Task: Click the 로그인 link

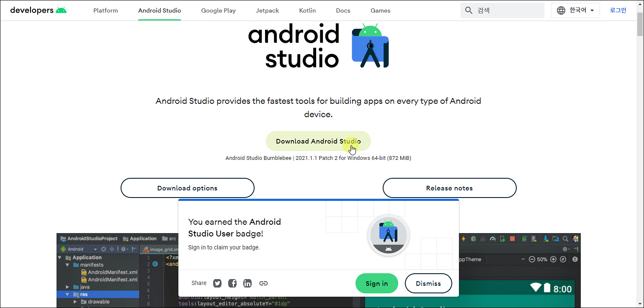Action: click(x=618, y=10)
